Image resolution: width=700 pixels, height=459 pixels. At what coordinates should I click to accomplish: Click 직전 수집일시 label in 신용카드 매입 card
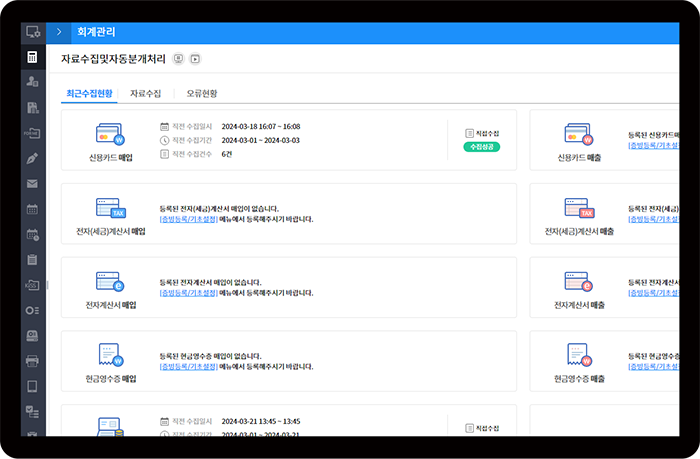[x=192, y=126]
